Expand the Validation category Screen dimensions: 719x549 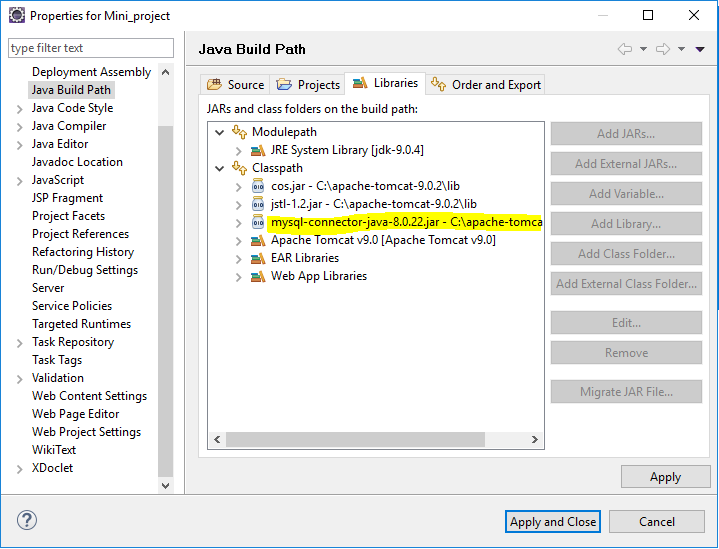click(19, 379)
